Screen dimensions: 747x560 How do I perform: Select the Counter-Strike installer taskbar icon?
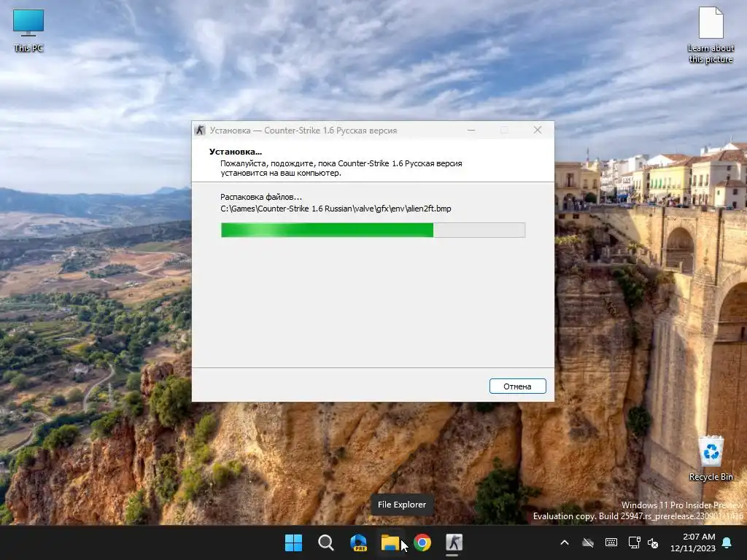point(454,542)
